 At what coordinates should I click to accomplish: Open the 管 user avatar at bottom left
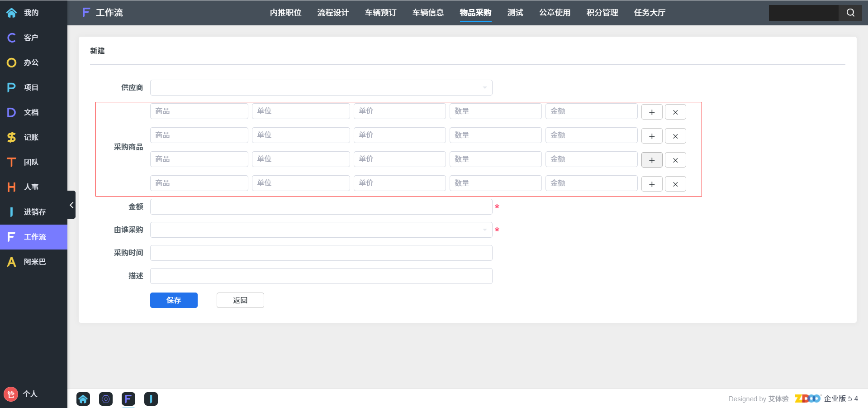tap(11, 394)
